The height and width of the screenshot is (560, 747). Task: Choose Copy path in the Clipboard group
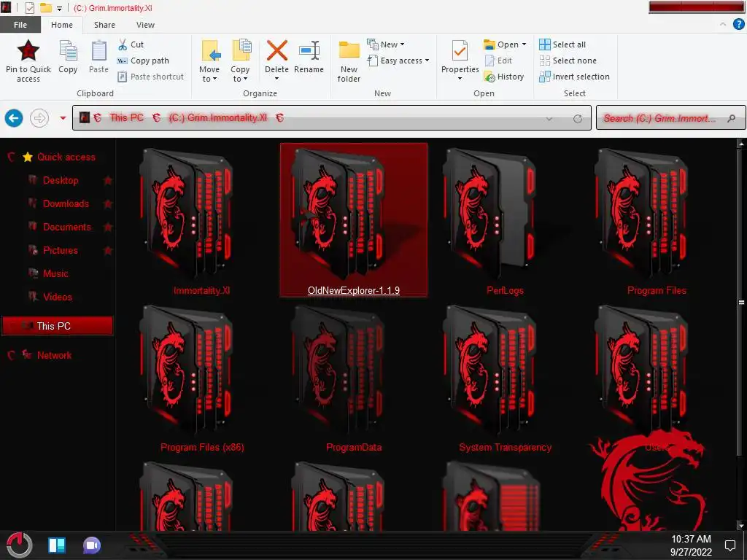[143, 61]
